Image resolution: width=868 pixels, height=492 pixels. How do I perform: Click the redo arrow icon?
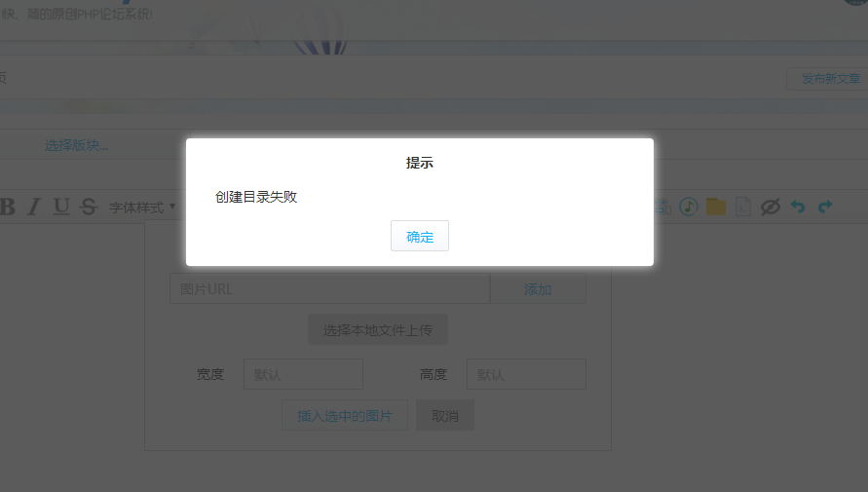coord(825,207)
